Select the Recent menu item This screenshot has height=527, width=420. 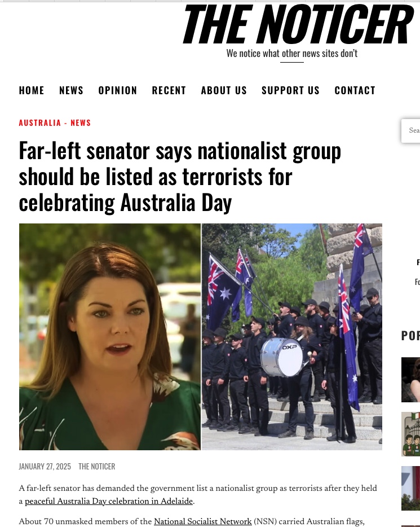coord(169,90)
